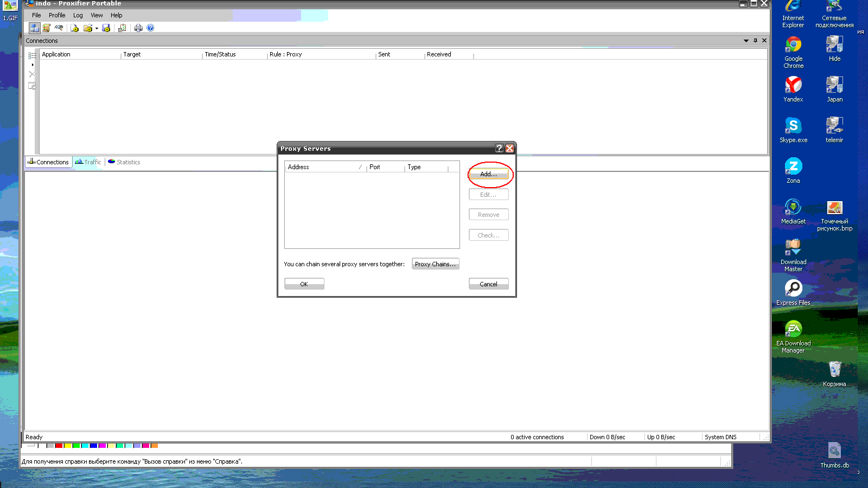The height and width of the screenshot is (488, 868).
Task: Sort connections by Received column
Action: tap(449, 54)
